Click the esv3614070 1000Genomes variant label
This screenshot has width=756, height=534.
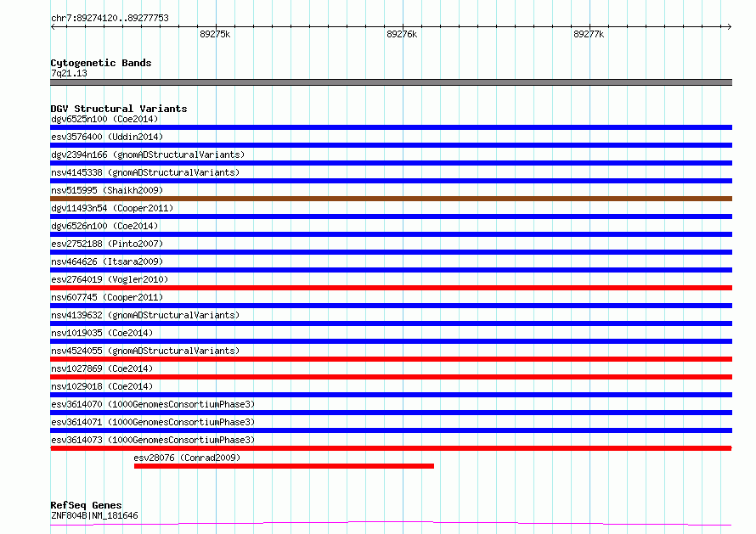tap(153, 404)
